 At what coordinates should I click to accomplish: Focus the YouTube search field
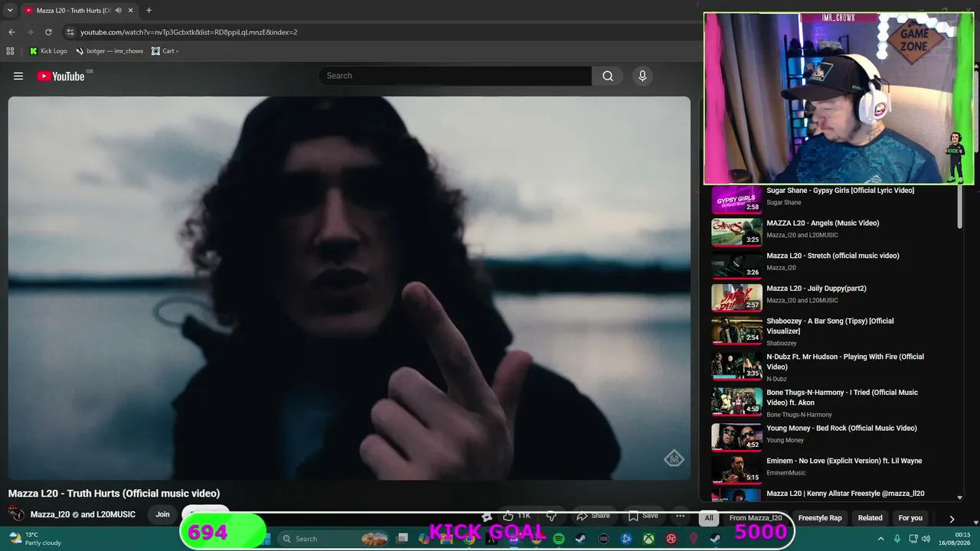(456, 76)
